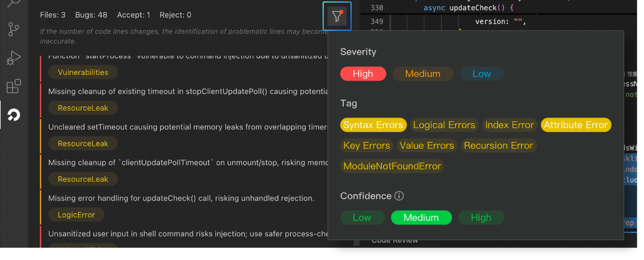Click the Confidence info icon

pos(399,196)
